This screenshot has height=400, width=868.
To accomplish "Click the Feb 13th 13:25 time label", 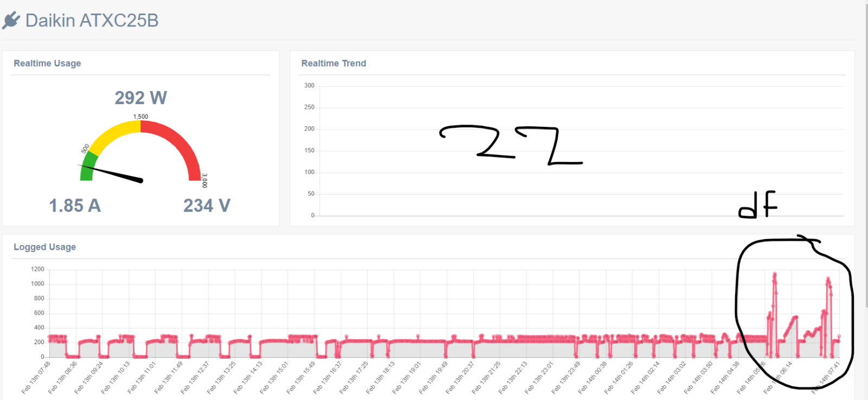I will 221,378.
